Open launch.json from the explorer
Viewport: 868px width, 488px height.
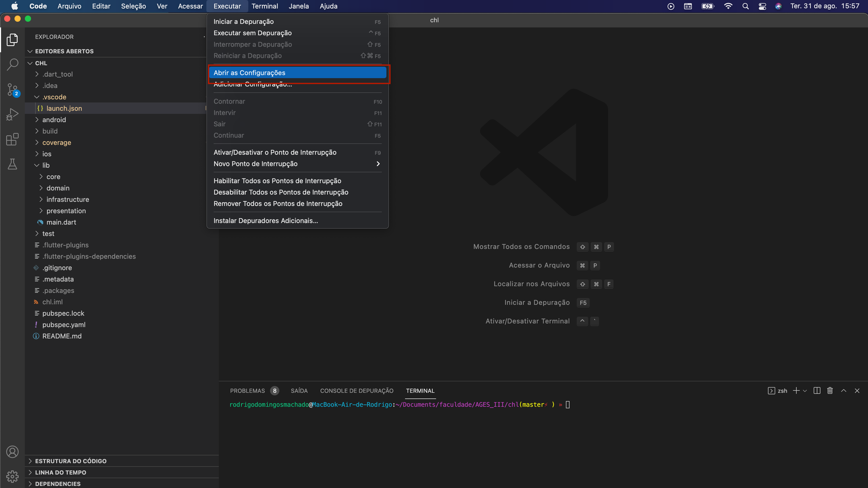tap(64, 108)
